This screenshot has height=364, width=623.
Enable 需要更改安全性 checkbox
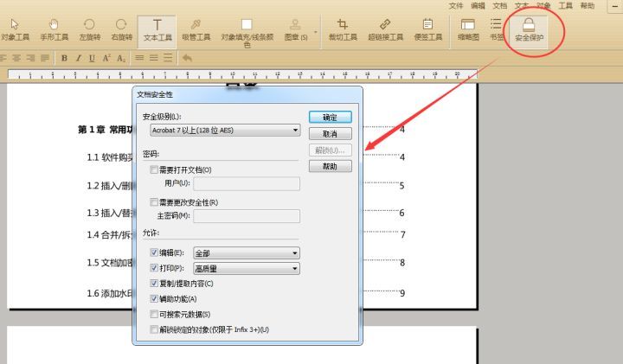(154, 202)
